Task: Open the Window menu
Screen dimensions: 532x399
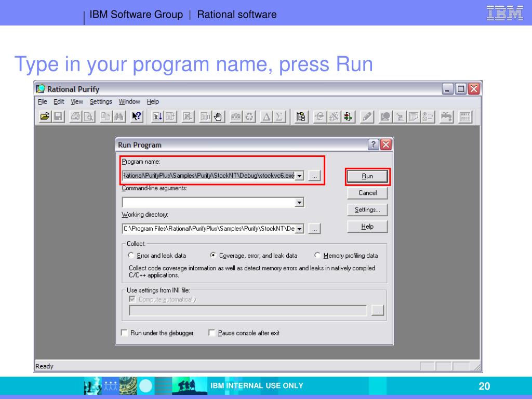Action: (129, 101)
